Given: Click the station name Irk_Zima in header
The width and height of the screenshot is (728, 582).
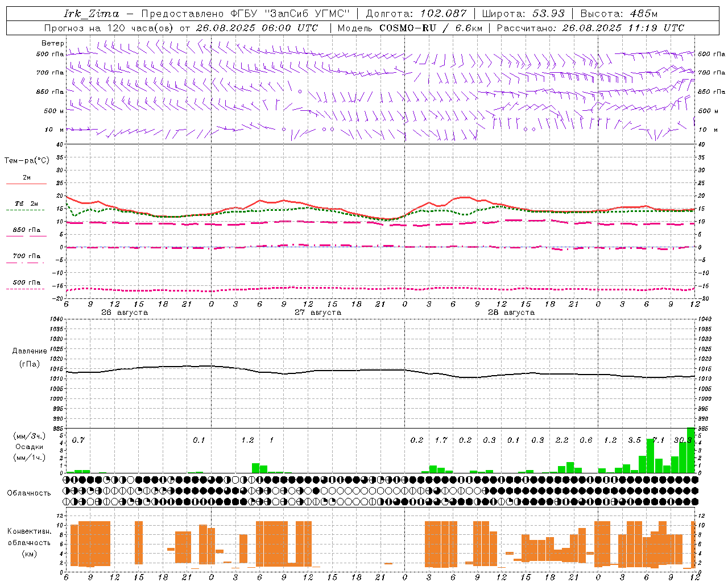Looking at the screenshot, I should point(92,13).
